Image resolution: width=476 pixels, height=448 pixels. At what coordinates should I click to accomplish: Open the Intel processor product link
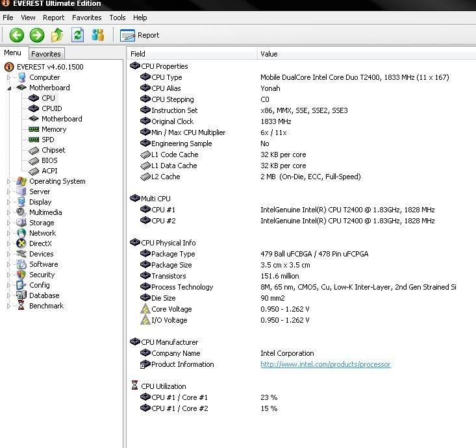click(x=325, y=364)
